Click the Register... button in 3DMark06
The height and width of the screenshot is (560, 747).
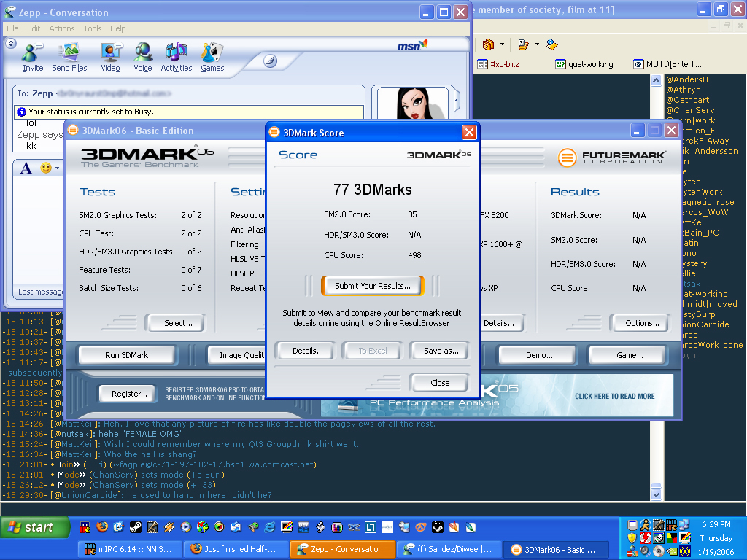[x=129, y=394]
